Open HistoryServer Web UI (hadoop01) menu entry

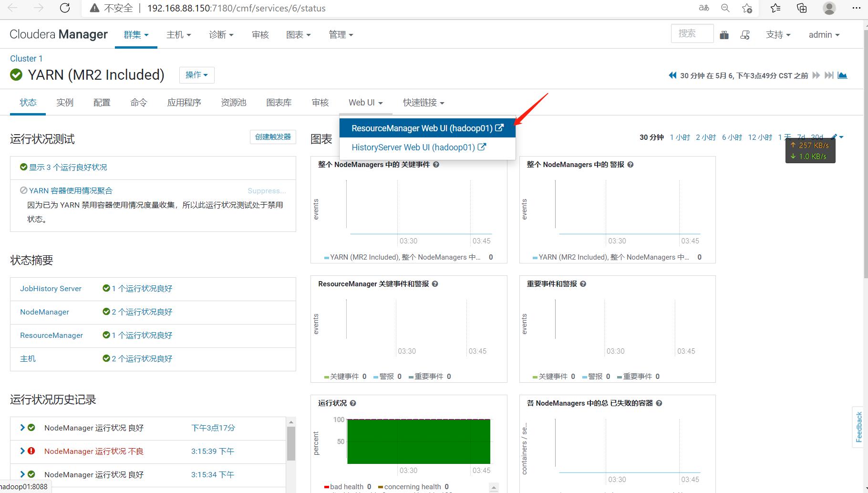(x=427, y=147)
